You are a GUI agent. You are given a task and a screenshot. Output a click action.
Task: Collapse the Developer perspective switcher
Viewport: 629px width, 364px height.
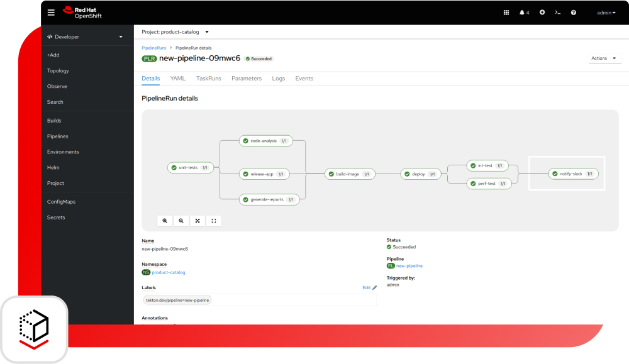(85, 36)
